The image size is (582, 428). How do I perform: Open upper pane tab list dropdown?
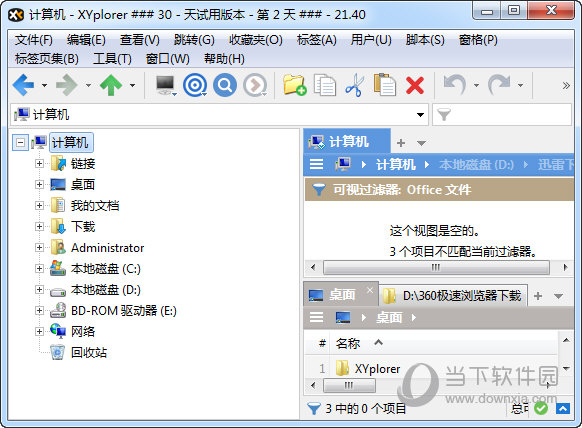coord(421,143)
